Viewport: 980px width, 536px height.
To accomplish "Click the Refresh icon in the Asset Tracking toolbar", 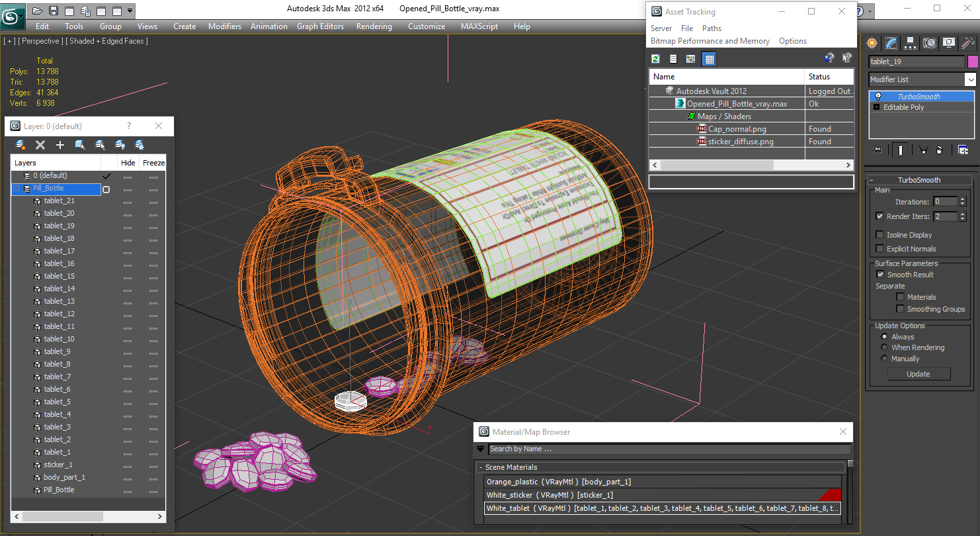I will click(x=655, y=59).
